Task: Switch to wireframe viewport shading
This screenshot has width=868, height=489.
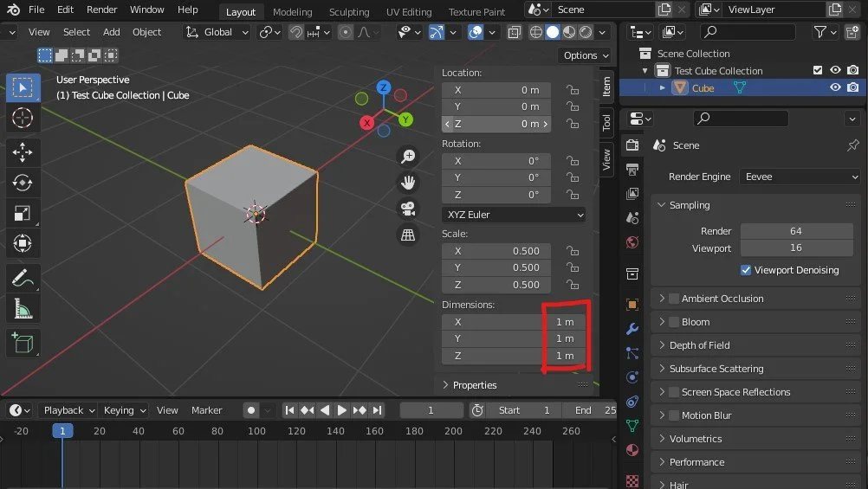Action: click(536, 32)
